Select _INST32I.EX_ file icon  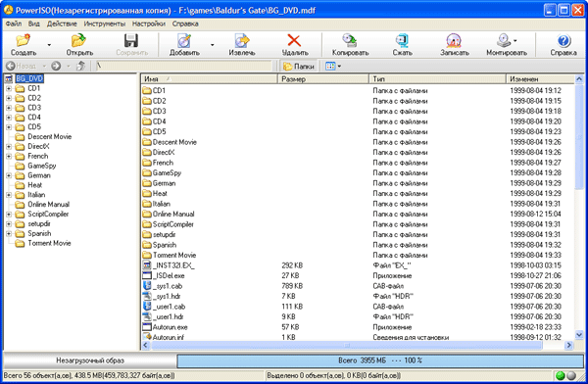coord(147,265)
